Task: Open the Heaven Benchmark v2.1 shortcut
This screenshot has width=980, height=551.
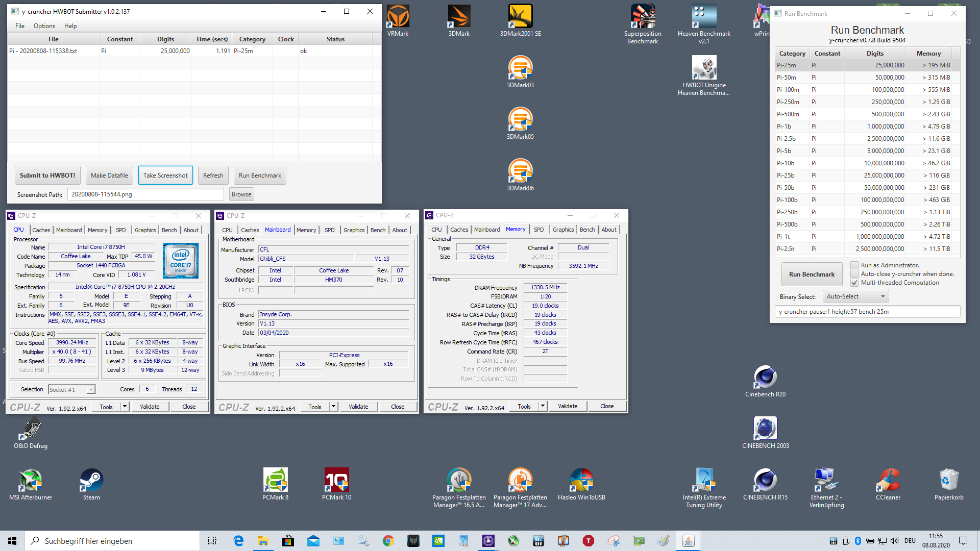Action: [704, 24]
